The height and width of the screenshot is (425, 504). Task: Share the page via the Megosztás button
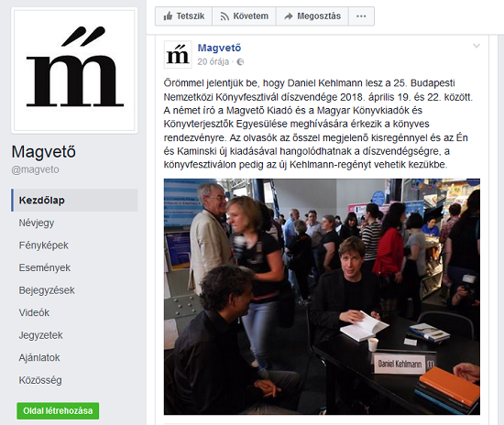[312, 16]
